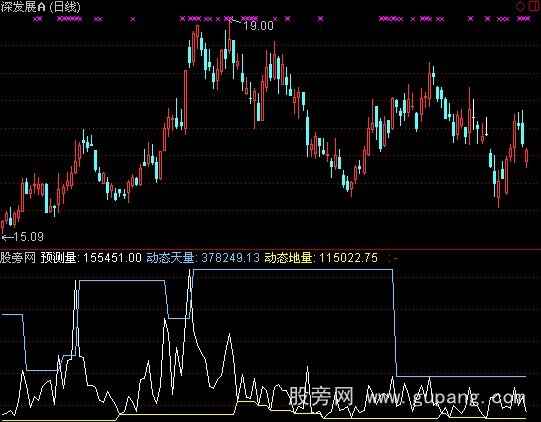Click the 股旁网 indicator name
The height and width of the screenshot is (422, 541).
point(18,258)
